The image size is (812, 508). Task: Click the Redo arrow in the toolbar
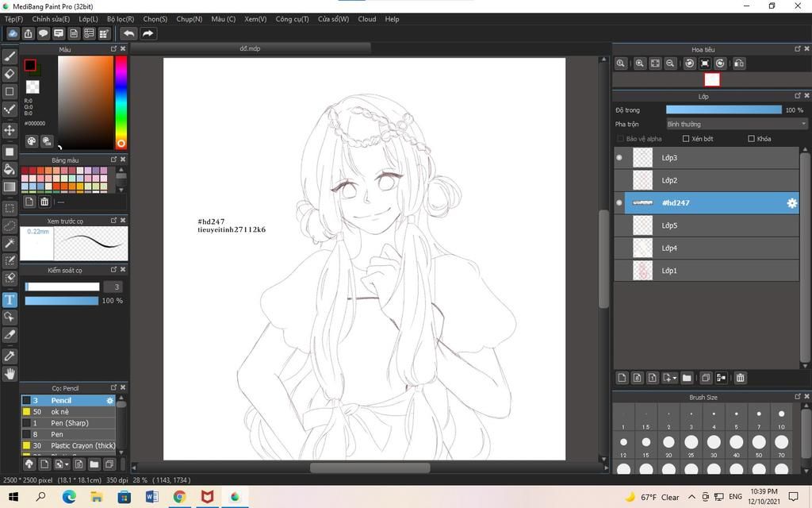(147, 33)
